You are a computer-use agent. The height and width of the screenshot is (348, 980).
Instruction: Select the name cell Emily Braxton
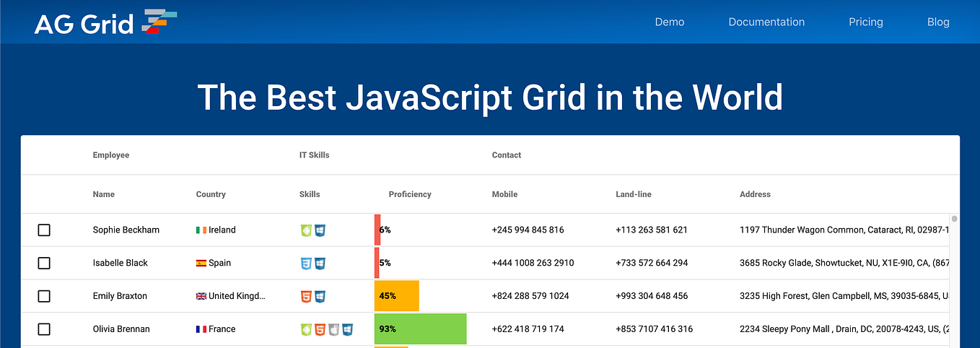(120, 296)
